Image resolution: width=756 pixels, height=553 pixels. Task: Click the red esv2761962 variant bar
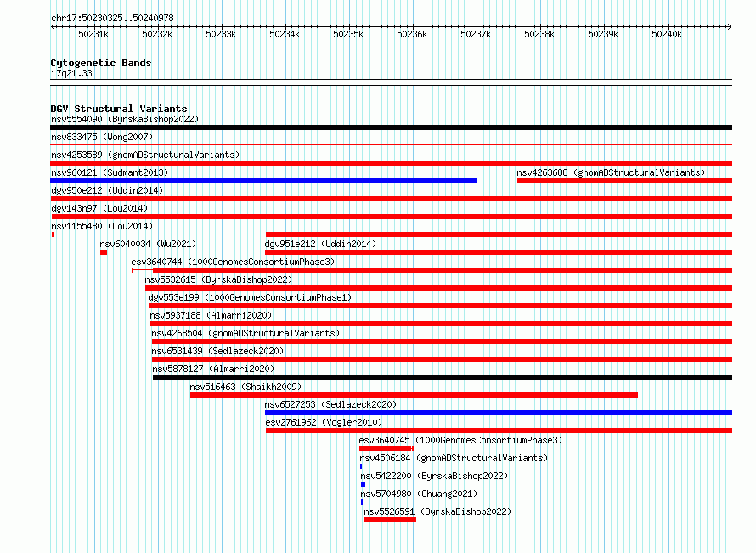499,431
